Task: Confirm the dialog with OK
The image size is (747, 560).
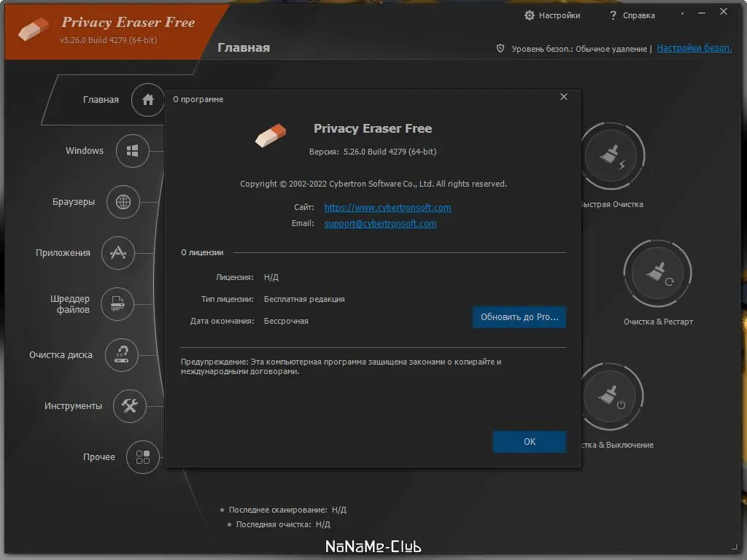Action: (530, 442)
